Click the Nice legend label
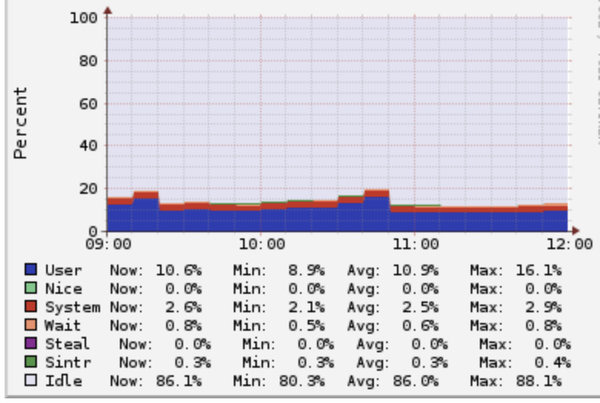 64,289
